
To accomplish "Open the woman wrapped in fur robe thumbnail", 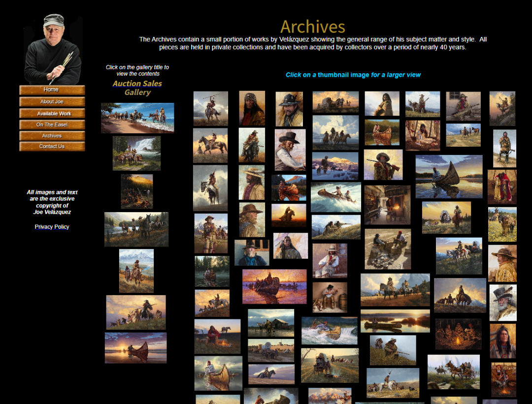I will 382,103.
